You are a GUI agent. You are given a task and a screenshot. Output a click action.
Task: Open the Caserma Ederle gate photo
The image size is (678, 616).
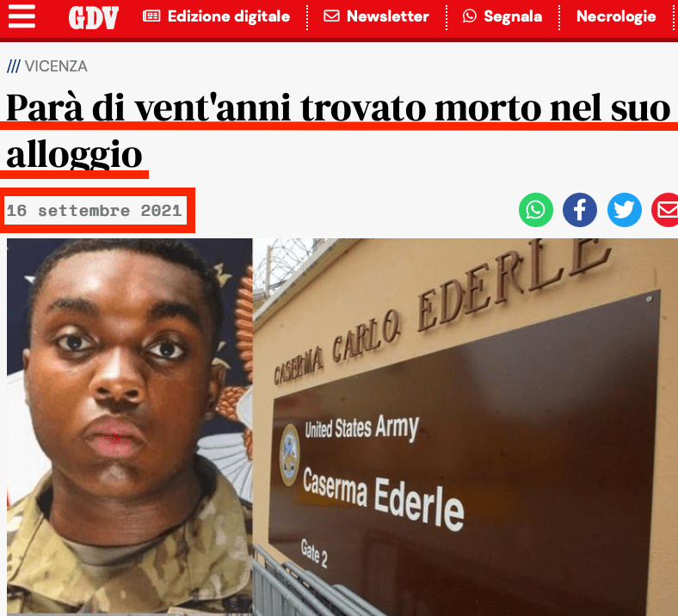click(x=465, y=427)
